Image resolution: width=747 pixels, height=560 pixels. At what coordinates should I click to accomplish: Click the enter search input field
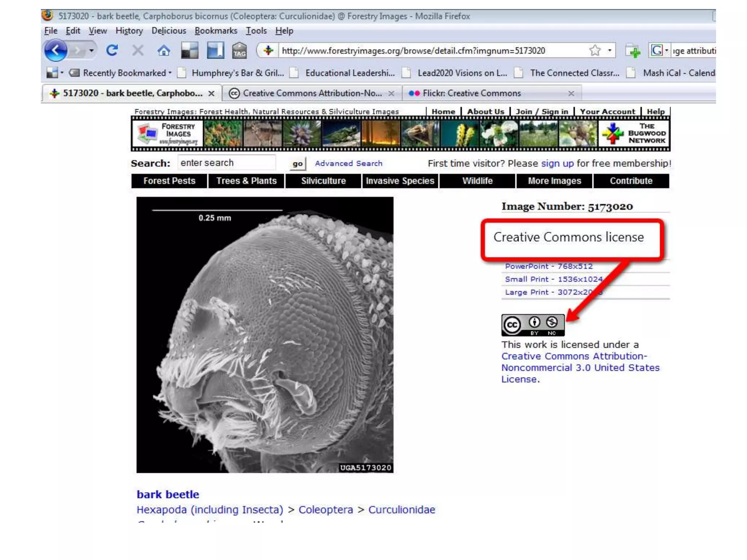click(226, 163)
